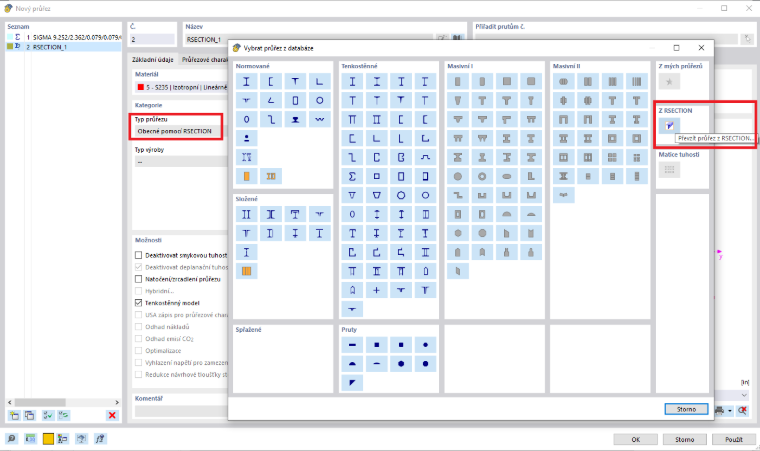This screenshot has height=451, width=760.
Task: Pick the ring section with hole in Masivní I
Action: 482,176
